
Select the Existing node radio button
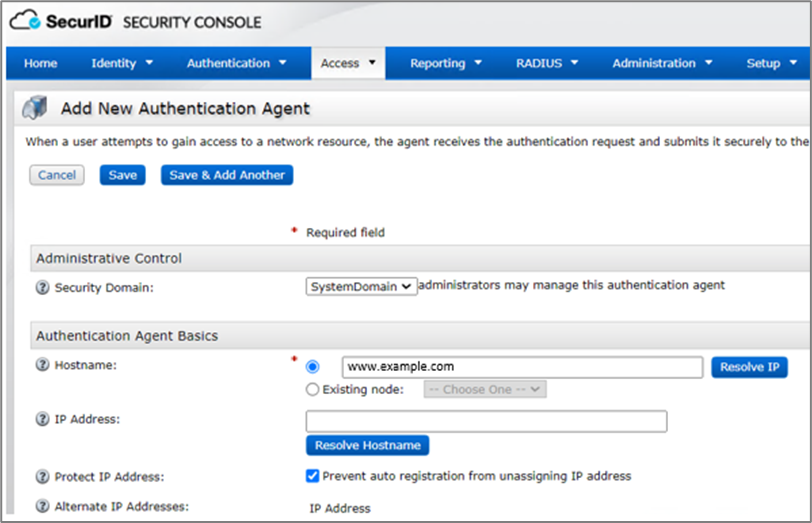313,389
